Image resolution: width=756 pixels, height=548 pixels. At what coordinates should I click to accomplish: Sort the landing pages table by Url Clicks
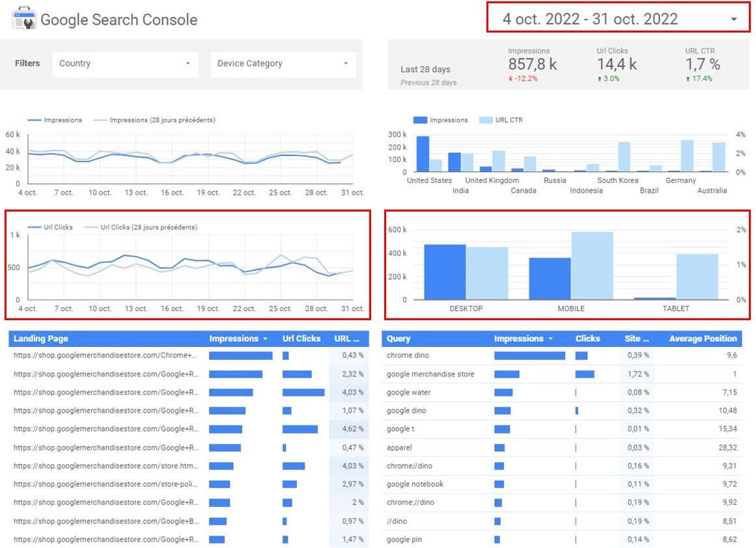pos(301,339)
